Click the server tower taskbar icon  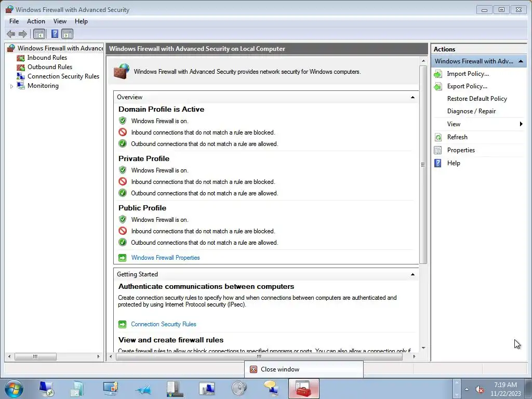tap(175, 389)
